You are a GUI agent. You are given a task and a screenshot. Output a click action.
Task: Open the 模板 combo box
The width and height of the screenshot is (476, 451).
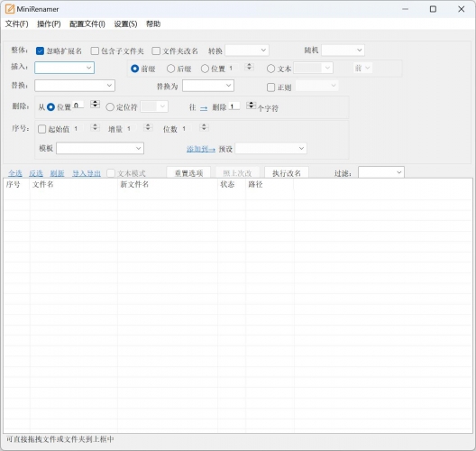[100, 148]
